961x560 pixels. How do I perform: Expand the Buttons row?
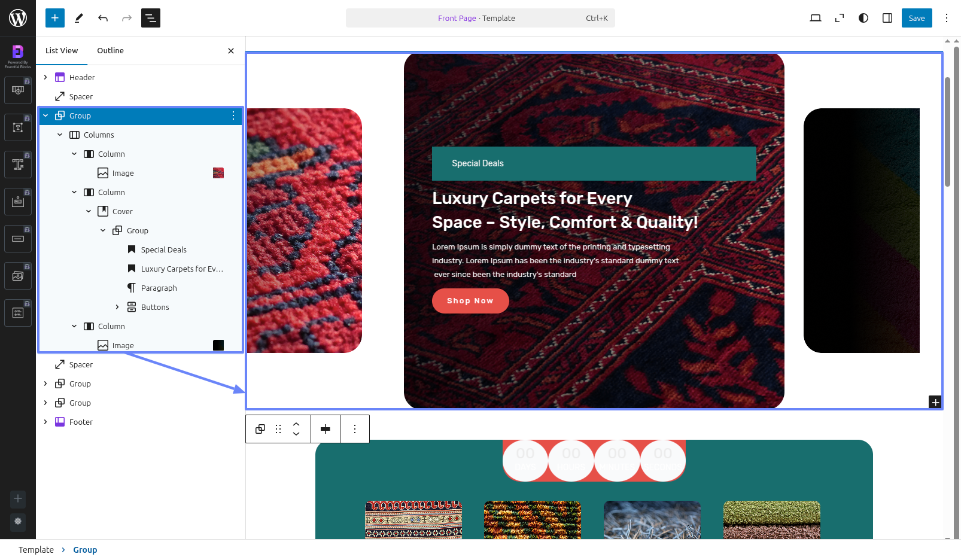tap(117, 307)
